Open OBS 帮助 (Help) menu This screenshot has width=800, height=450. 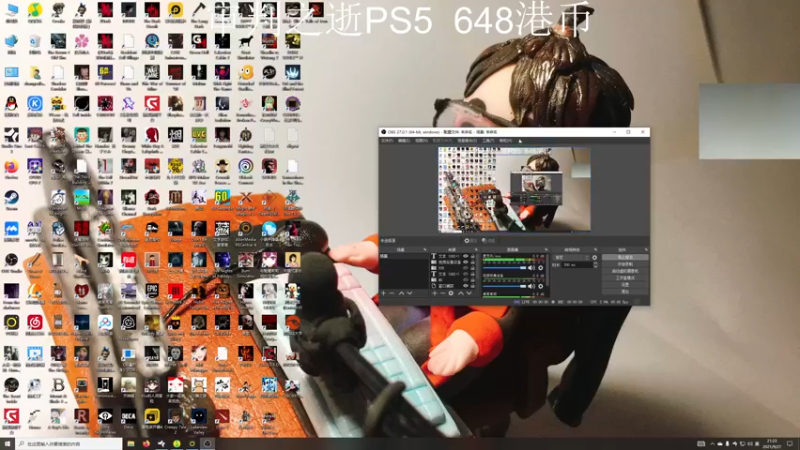coord(505,140)
